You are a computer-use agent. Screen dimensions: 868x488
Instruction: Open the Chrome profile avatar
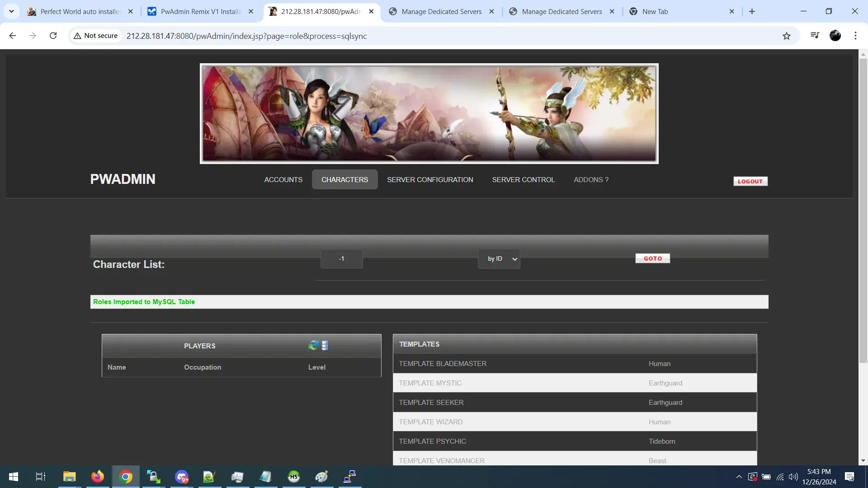(x=835, y=36)
